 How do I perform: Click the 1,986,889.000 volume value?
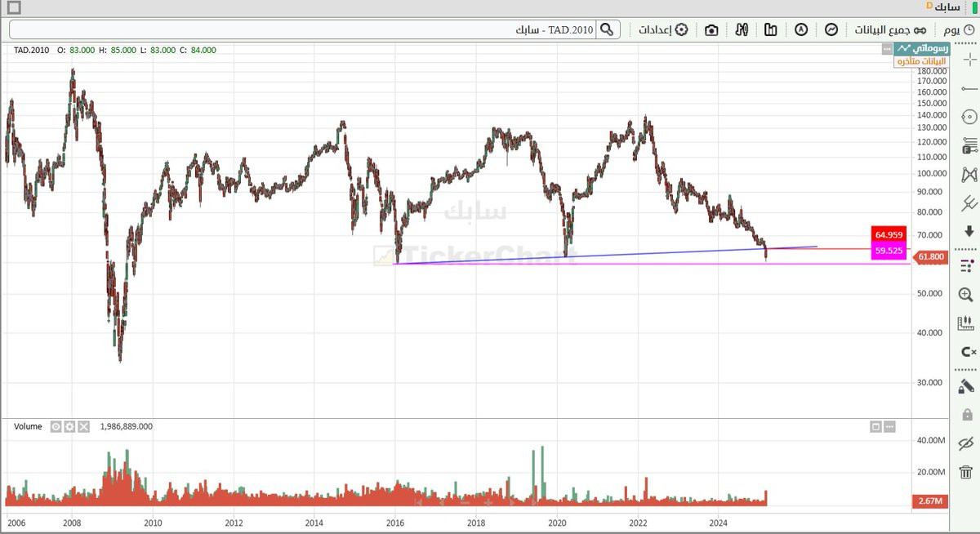[126, 426]
